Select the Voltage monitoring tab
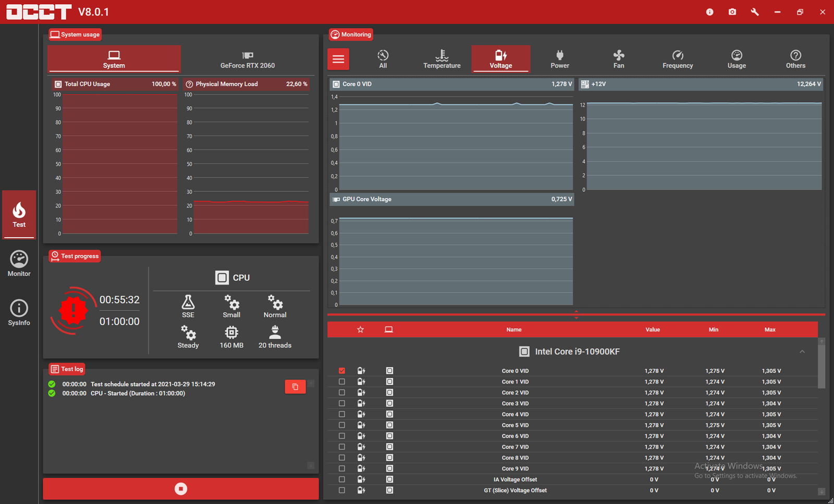The image size is (834, 504). pyautogui.click(x=501, y=59)
